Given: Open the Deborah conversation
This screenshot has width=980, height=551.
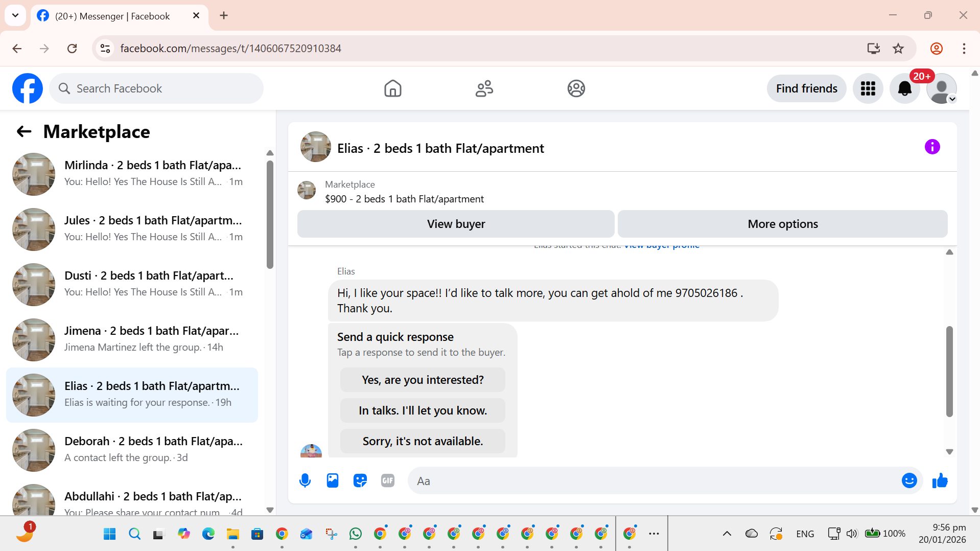Looking at the screenshot, I should (132, 450).
